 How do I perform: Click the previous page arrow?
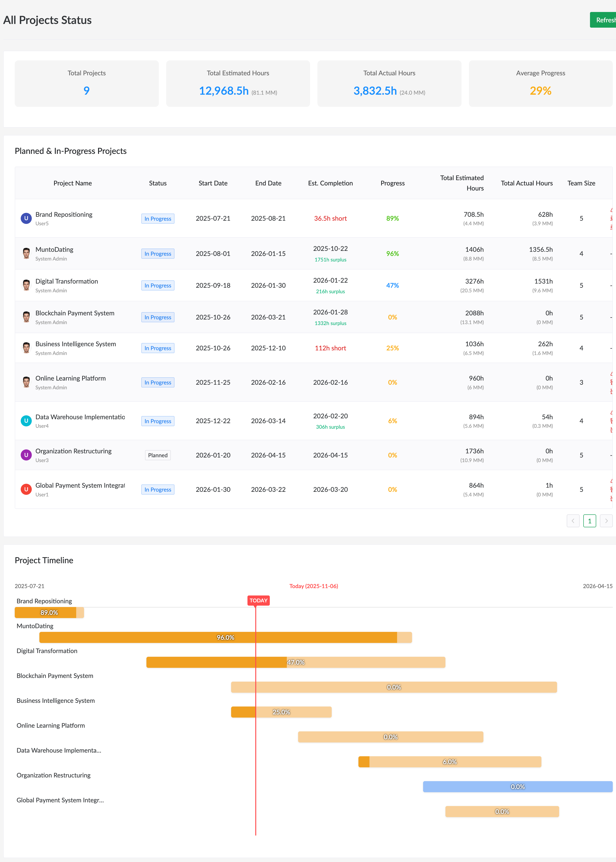coord(573,521)
